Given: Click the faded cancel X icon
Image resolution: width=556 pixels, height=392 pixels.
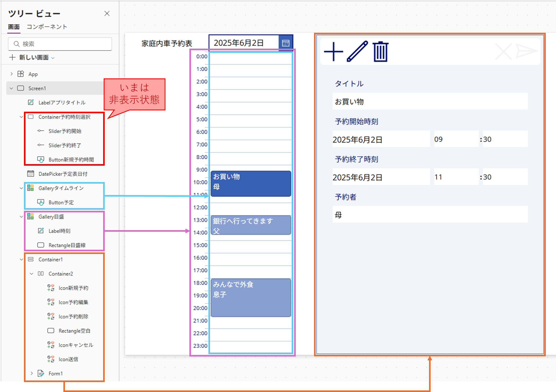Looking at the screenshot, I should pos(503,52).
